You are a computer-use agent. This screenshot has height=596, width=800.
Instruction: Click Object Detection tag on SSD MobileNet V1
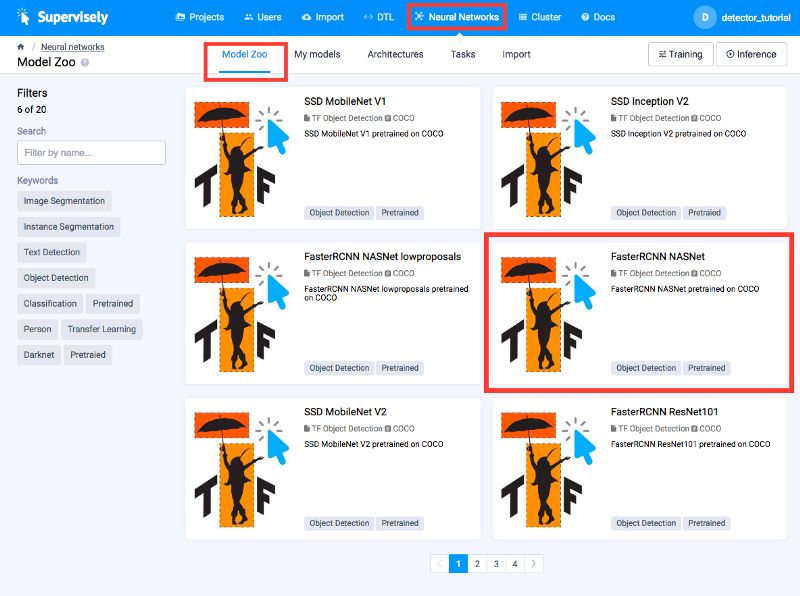click(339, 213)
